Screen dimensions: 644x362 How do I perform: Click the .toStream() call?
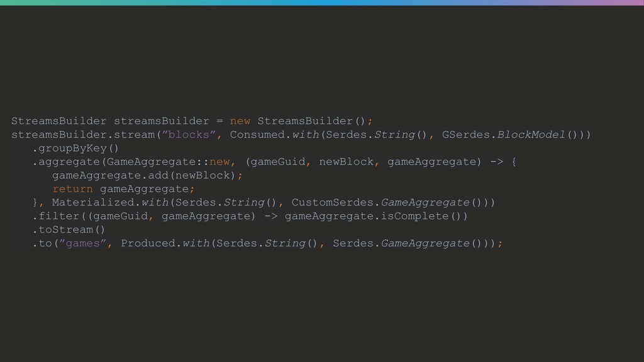(69, 230)
